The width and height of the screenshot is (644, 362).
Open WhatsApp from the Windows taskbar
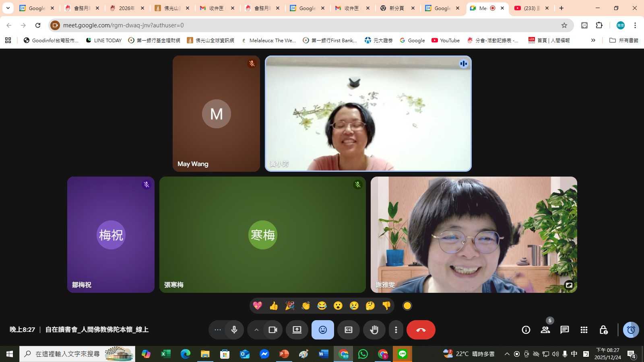pos(363,354)
